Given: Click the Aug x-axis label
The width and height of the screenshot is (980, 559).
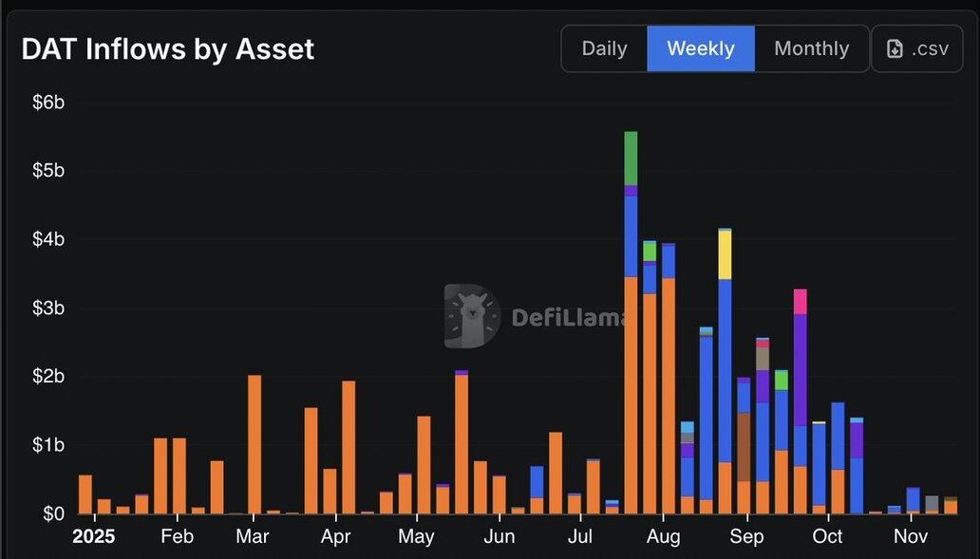Looking at the screenshot, I should 664,537.
